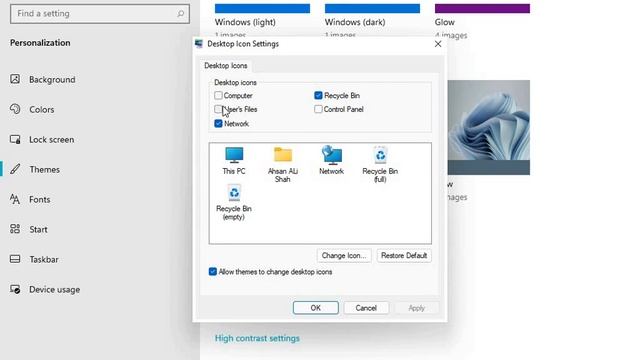Click the Taskbar icon in sidebar
This screenshot has width=640, height=360.
15,259
